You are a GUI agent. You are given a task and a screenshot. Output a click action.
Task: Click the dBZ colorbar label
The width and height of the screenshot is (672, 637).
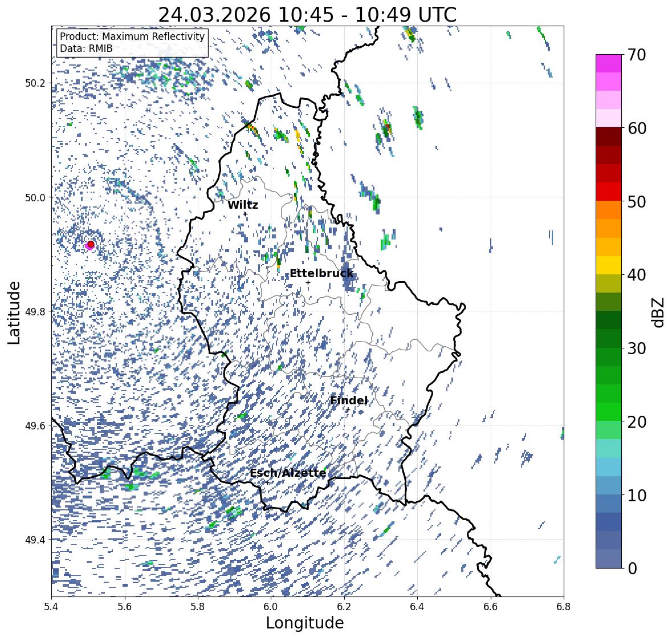point(659,313)
